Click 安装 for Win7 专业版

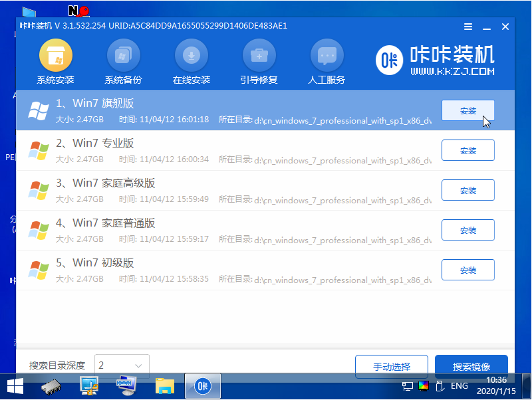(467, 151)
